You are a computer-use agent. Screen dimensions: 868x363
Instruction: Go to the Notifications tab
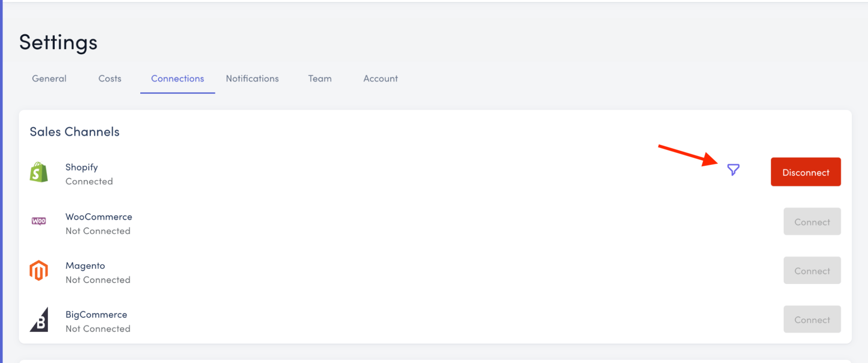252,79
